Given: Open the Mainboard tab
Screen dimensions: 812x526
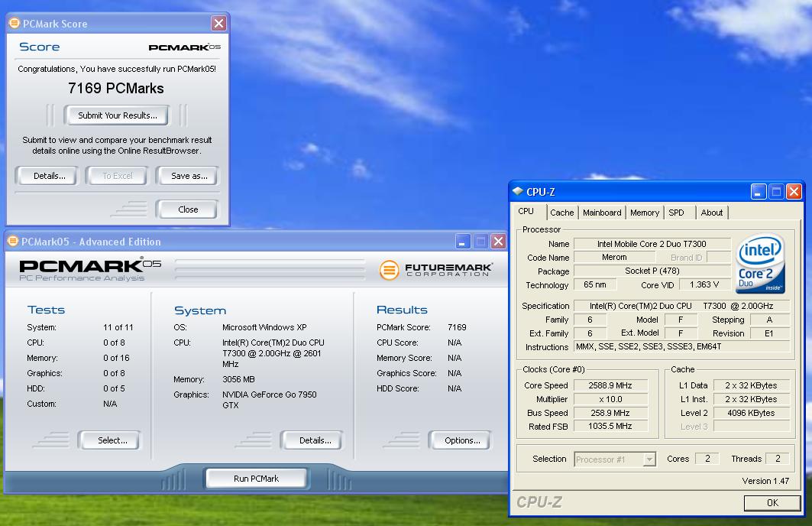Looking at the screenshot, I should 602,213.
